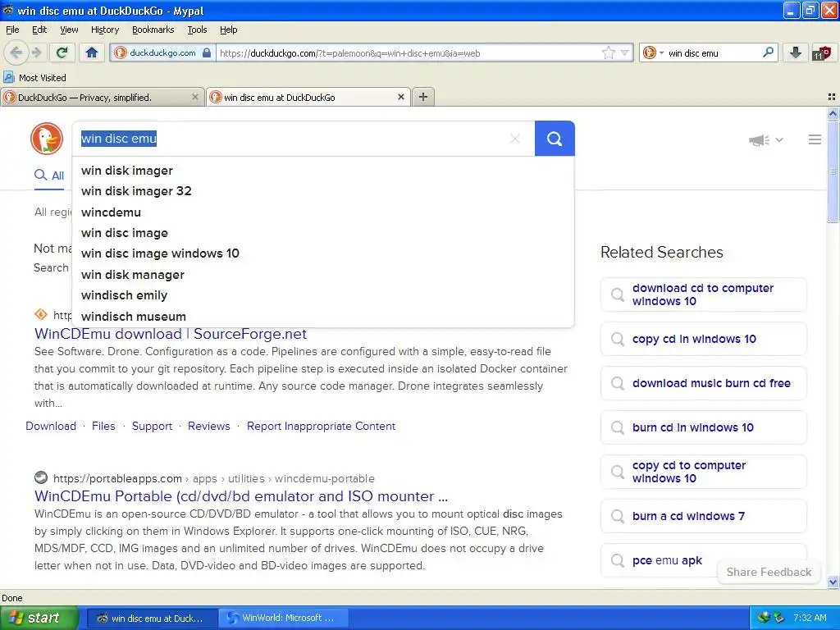Click the page scrollbar down arrow

(x=833, y=582)
